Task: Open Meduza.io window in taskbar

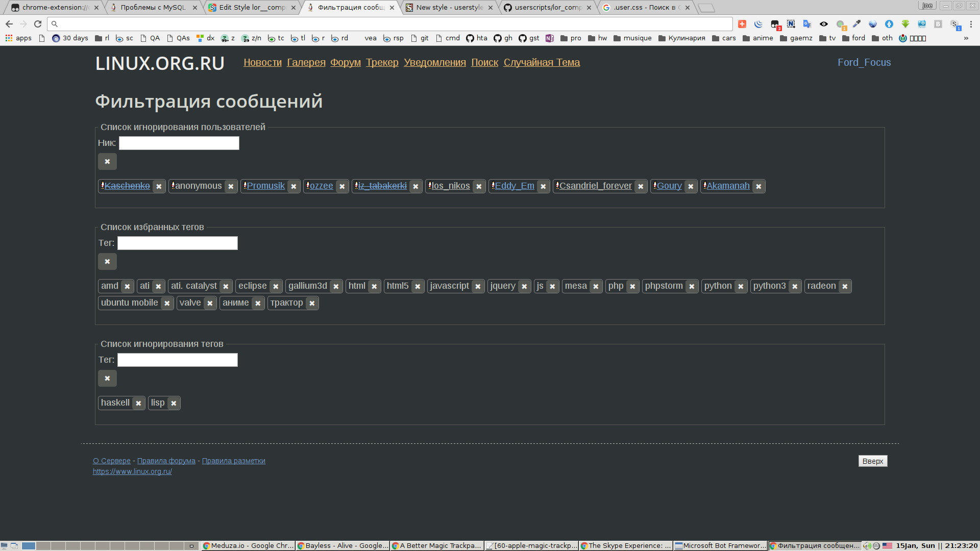Action: click(249, 546)
